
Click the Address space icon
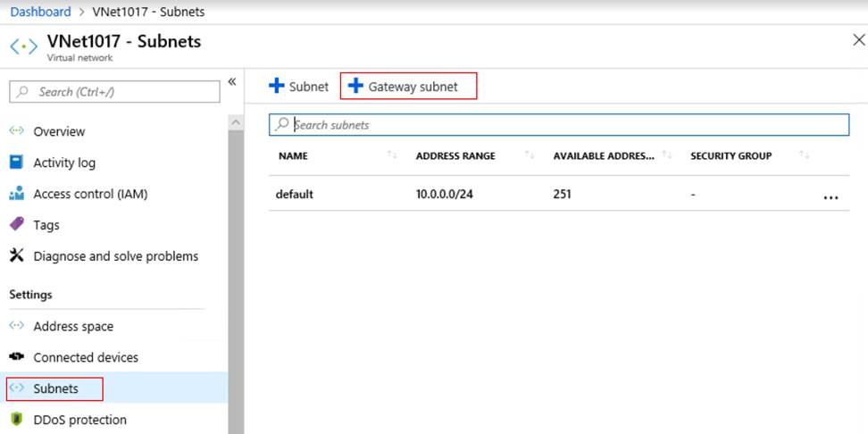click(16, 327)
